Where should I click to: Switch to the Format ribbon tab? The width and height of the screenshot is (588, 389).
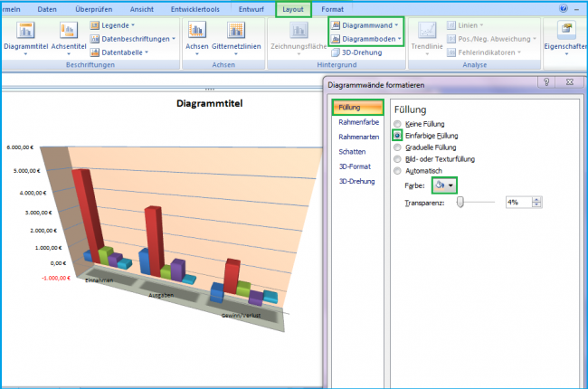point(332,9)
